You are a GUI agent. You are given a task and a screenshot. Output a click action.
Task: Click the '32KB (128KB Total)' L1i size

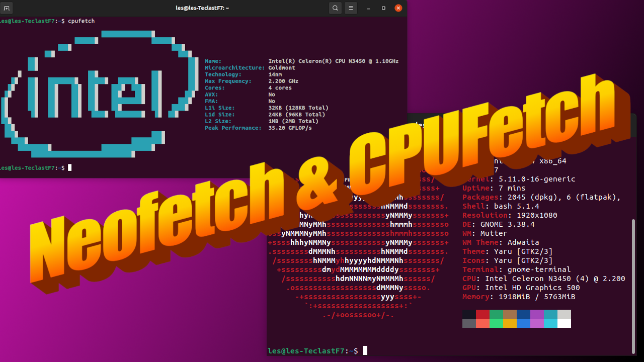coord(298,108)
